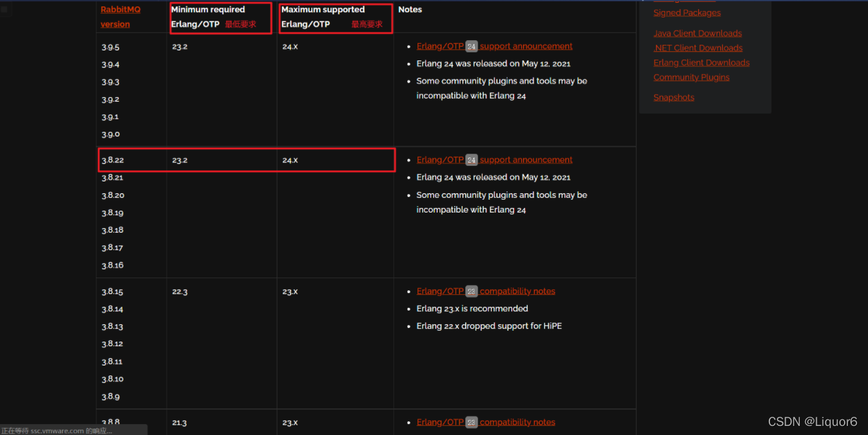Click 'Erlang 23.x is recommended' note
868x435 pixels.
coord(472,309)
